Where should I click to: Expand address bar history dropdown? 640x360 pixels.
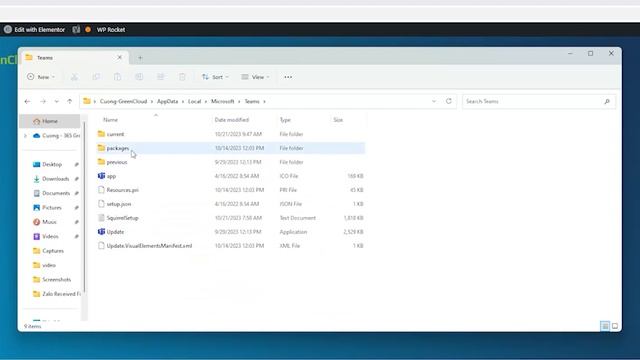pyautogui.click(x=434, y=101)
